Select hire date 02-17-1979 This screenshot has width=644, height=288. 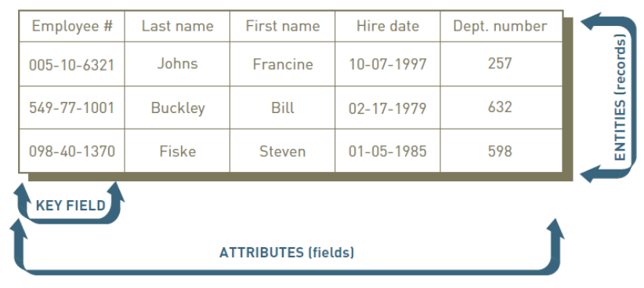pyautogui.click(x=388, y=108)
